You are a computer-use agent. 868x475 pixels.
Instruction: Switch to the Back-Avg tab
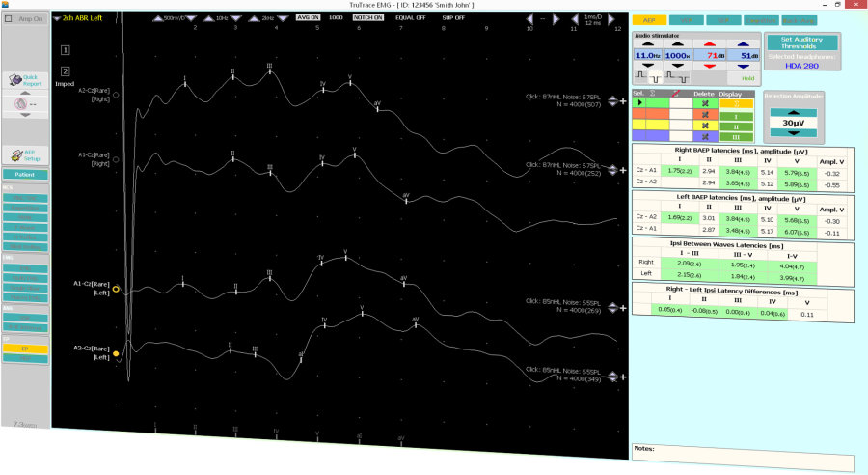(x=799, y=20)
